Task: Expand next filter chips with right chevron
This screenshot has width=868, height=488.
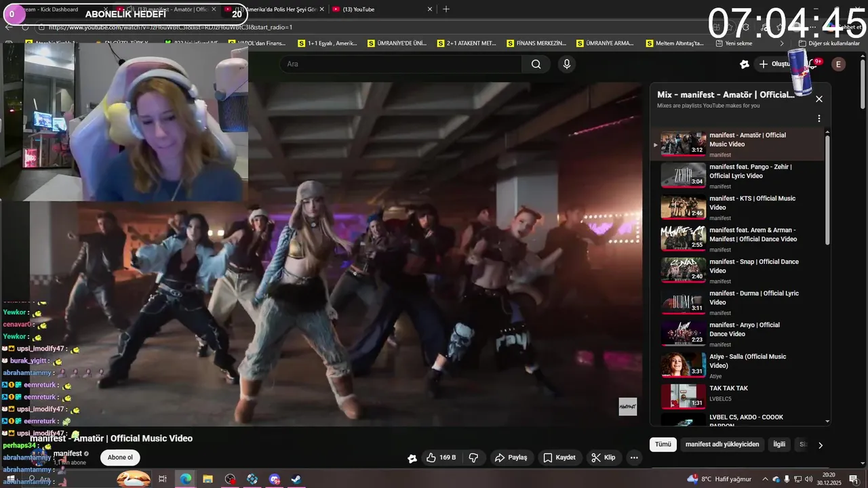Action: (x=820, y=445)
